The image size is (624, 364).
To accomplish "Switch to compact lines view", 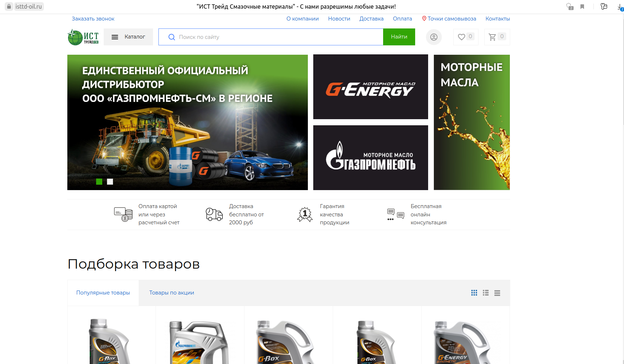I will pyautogui.click(x=497, y=293).
